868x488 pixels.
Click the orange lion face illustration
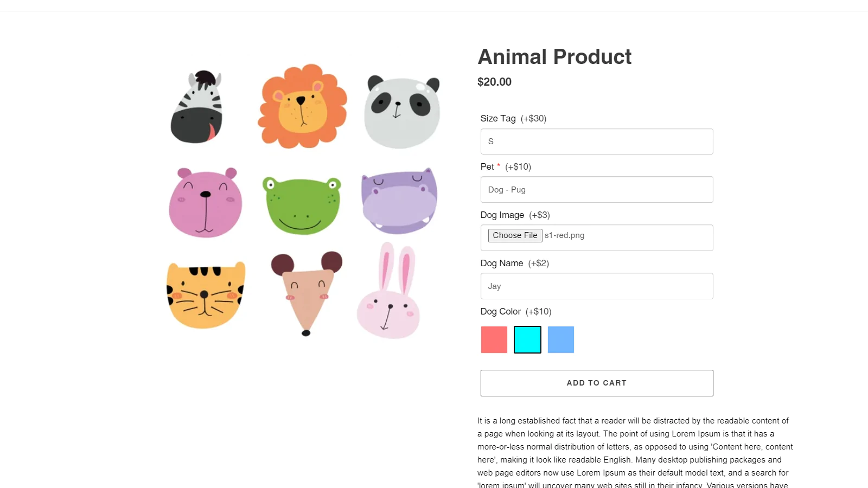point(302,106)
